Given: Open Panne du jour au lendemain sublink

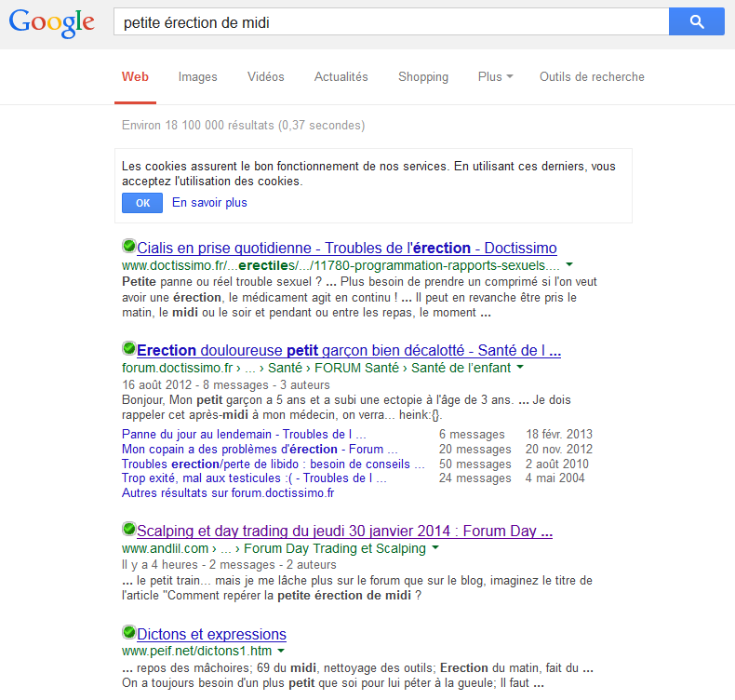Looking at the screenshot, I should click(244, 434).
